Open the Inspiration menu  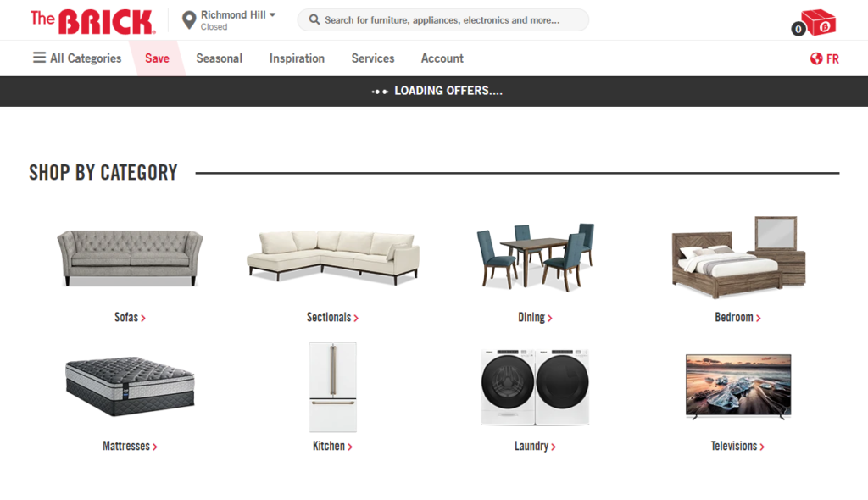(297, 58)
